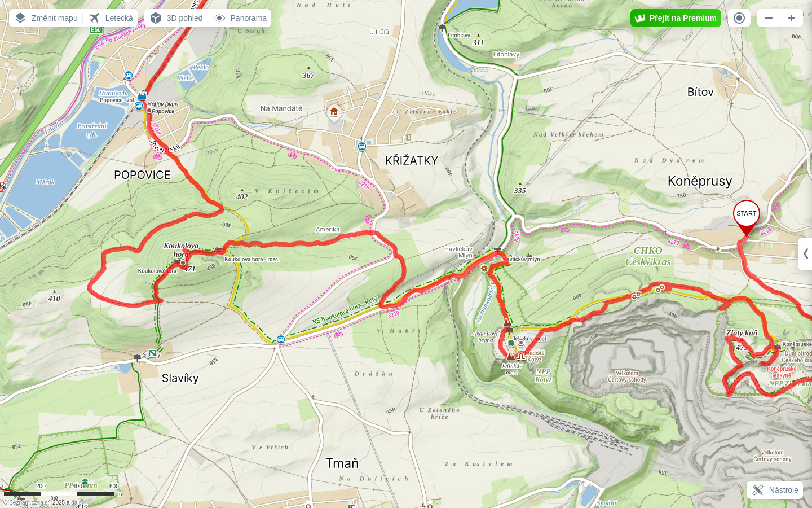The height and width of the screenshot is (508, 812).
Task: Switch to Letecká aerial view
Action: tap(111, 18)
